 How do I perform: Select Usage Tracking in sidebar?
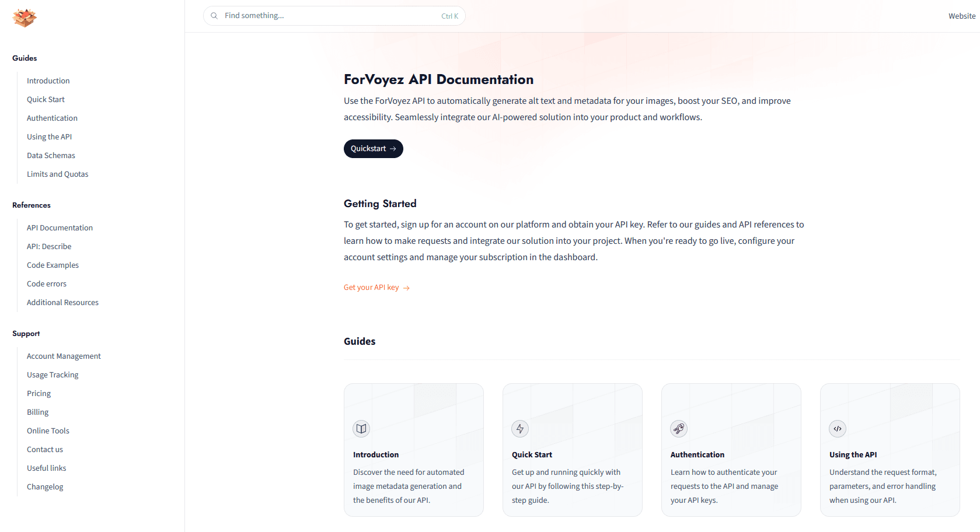(53, 374)
